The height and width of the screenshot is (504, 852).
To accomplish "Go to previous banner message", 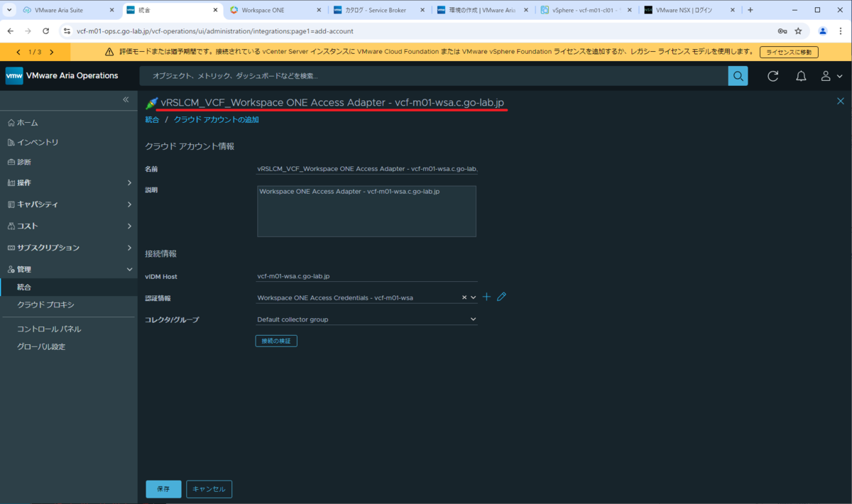I will 18,52.
